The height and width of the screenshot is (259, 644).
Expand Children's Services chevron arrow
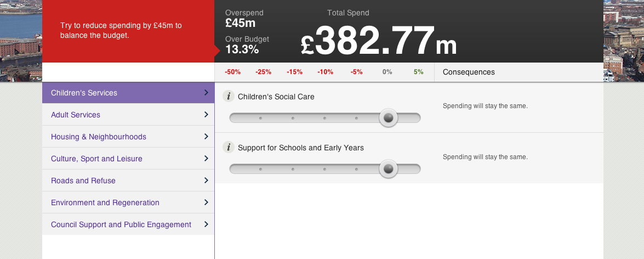pos(206,93)
